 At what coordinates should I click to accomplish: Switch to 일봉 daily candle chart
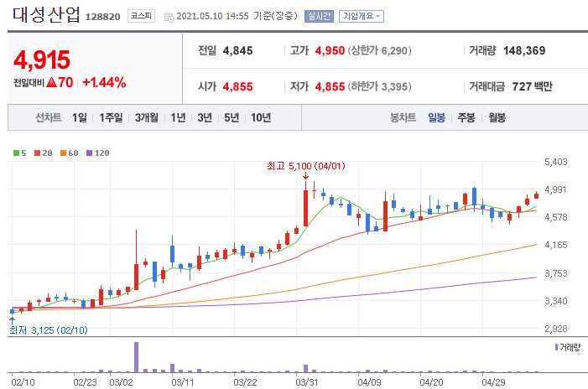tap(436, 117)
